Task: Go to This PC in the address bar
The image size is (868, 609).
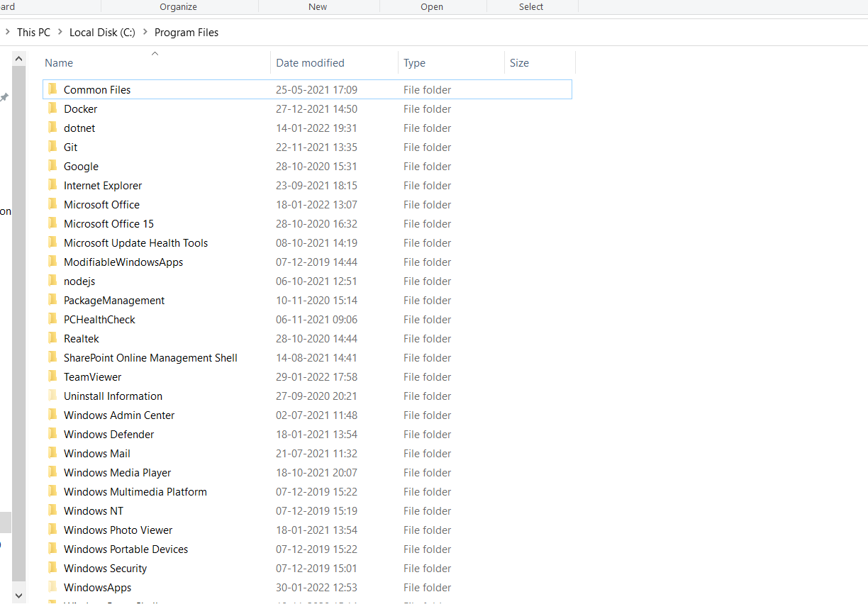Action: 33,32
